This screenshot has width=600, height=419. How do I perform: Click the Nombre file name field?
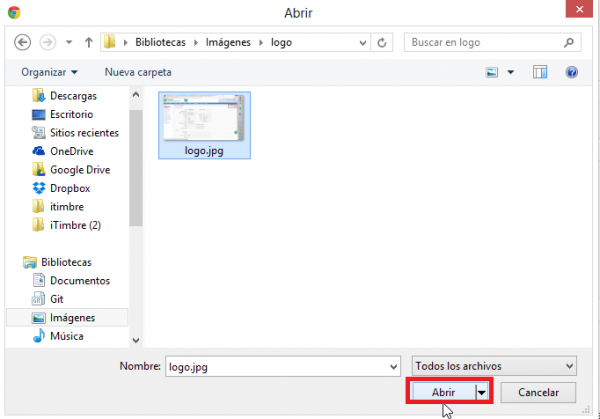(x=283, y=367)
